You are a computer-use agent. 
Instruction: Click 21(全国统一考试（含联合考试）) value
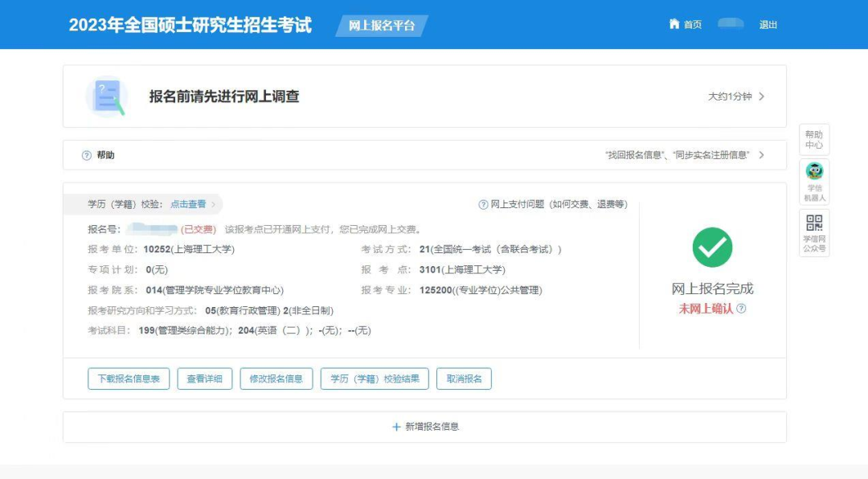click(490, 249)
